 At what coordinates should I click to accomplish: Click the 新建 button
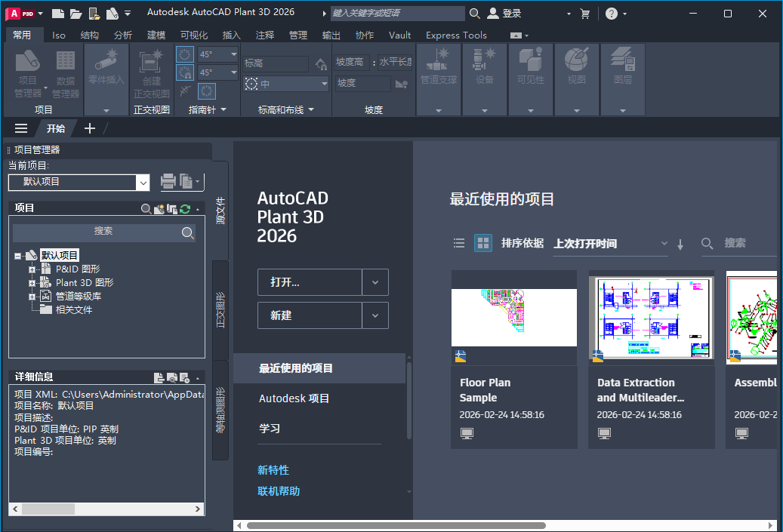[310, 315]
